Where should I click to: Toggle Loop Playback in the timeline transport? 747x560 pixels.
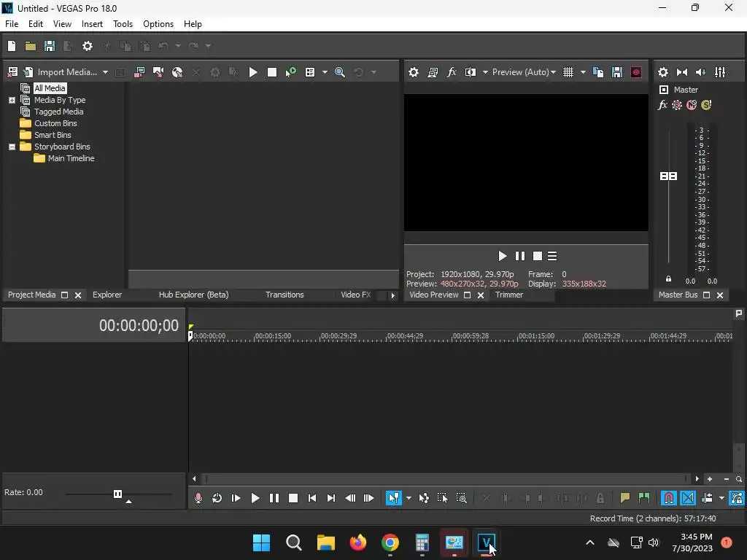[x=217, y=498]
